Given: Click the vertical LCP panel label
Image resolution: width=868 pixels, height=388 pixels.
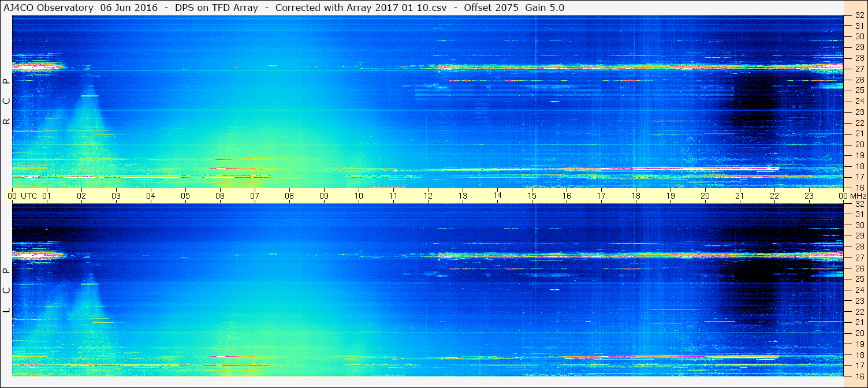Looking at the screenshot, I should click(x=6, y=290).
